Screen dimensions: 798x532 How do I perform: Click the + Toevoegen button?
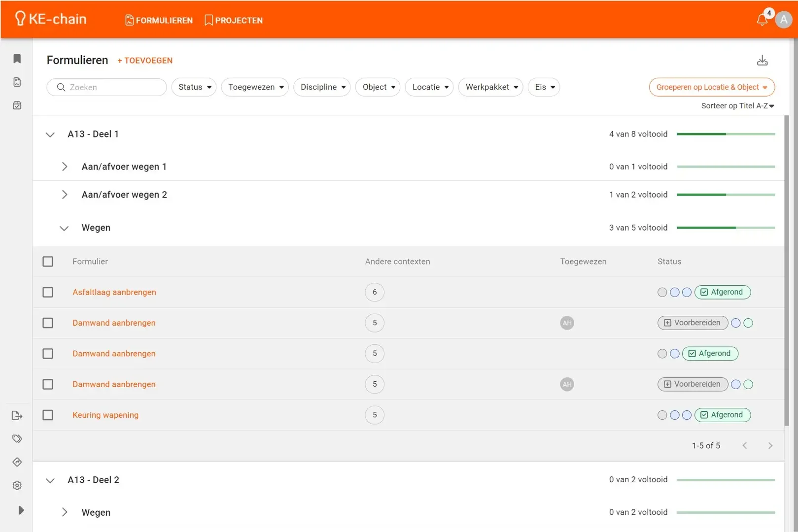(x=145, y=61)
